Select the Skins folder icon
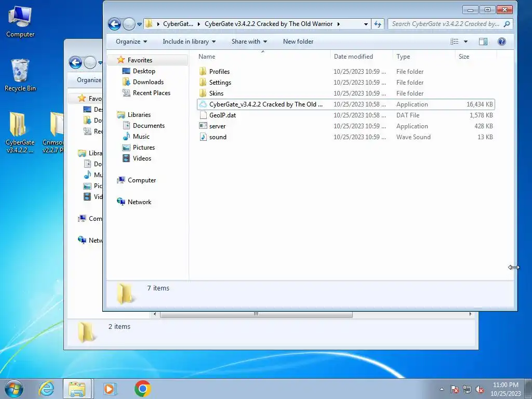The height and width of the screenshot is (399, 532). point(203,93)
